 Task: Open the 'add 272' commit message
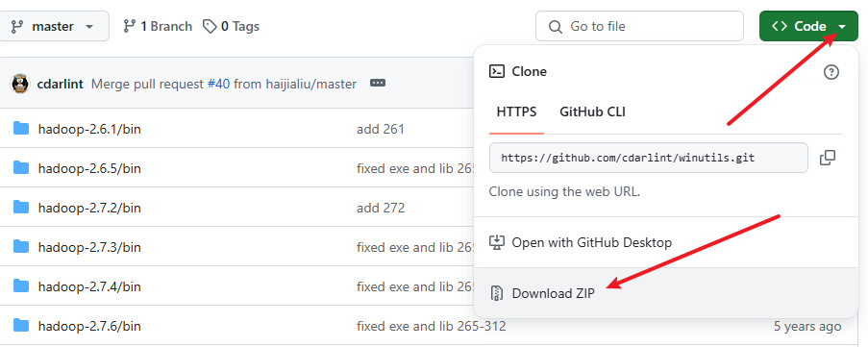[381, 208]
